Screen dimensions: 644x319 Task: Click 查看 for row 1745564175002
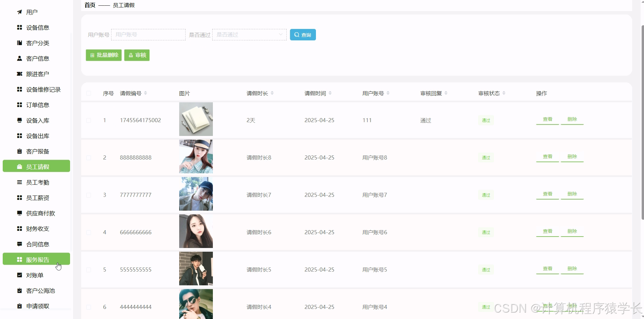(548, 119)
